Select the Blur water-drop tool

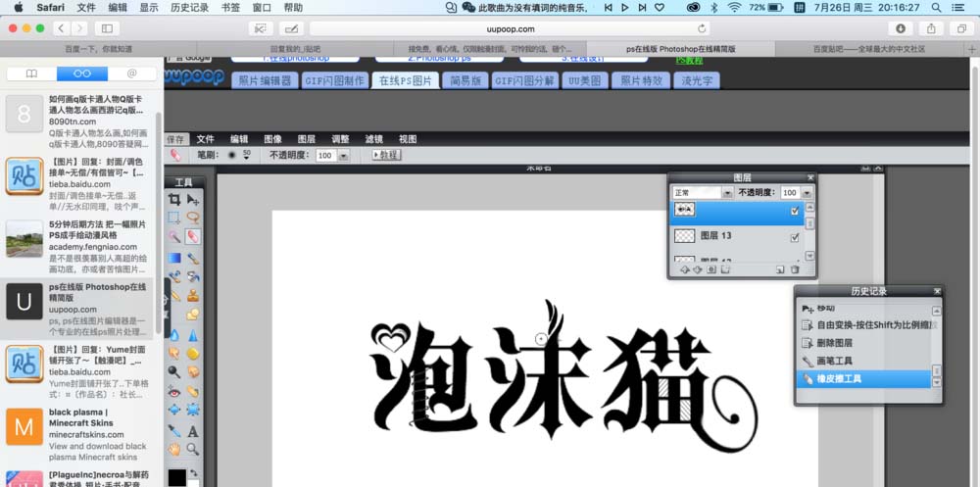[174, 334]
